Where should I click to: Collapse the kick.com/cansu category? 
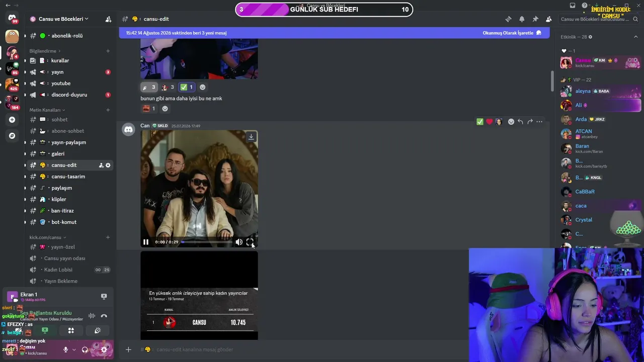click(x=48, y=237)
